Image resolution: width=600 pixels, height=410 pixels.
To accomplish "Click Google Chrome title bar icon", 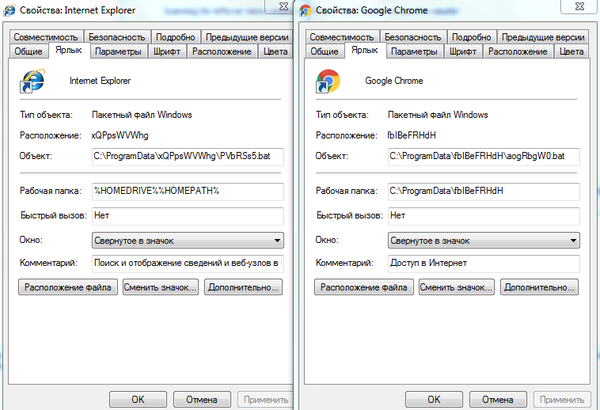I will [x=305, y=10].
